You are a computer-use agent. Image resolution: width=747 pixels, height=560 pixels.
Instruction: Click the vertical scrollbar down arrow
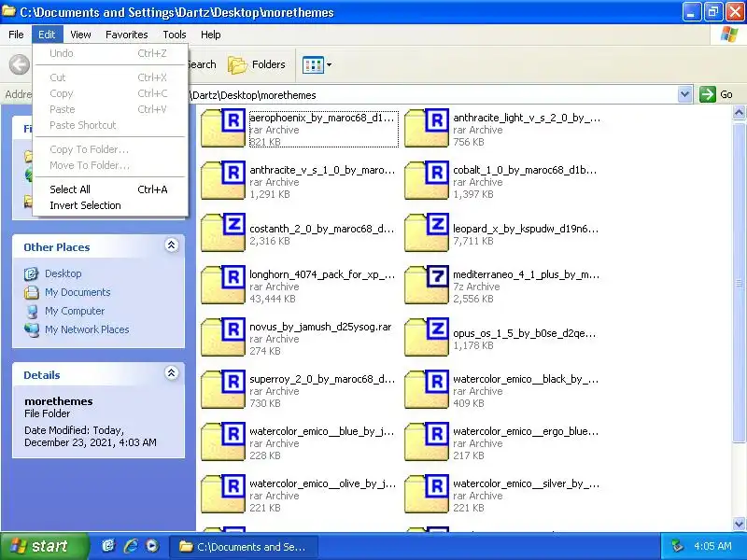coord(739,525)
